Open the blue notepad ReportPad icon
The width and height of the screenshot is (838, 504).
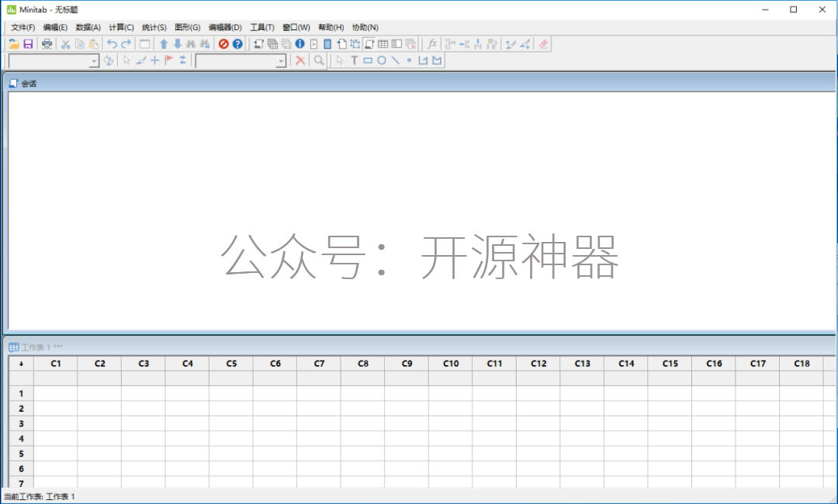327,44
